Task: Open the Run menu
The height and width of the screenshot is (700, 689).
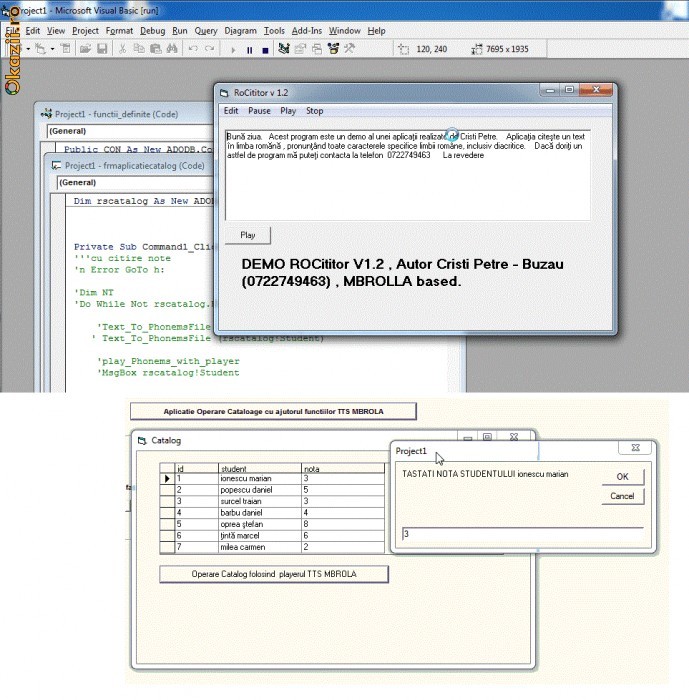Action: (180, 31)
